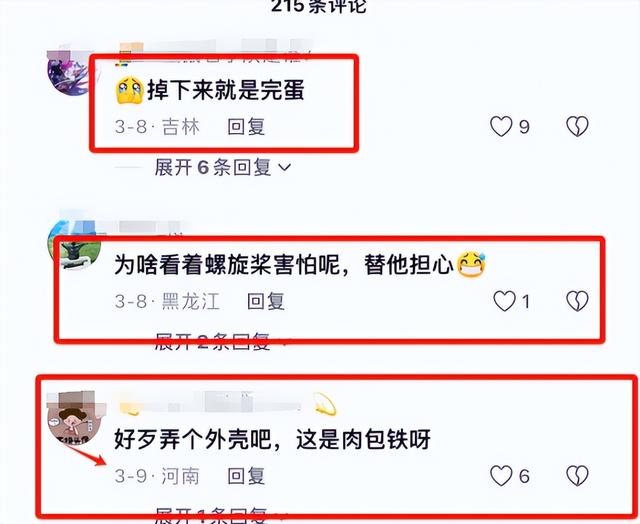Tap broken heart on the propeller comment
This screenshot has height=524, width=640.
coord(578,301)
